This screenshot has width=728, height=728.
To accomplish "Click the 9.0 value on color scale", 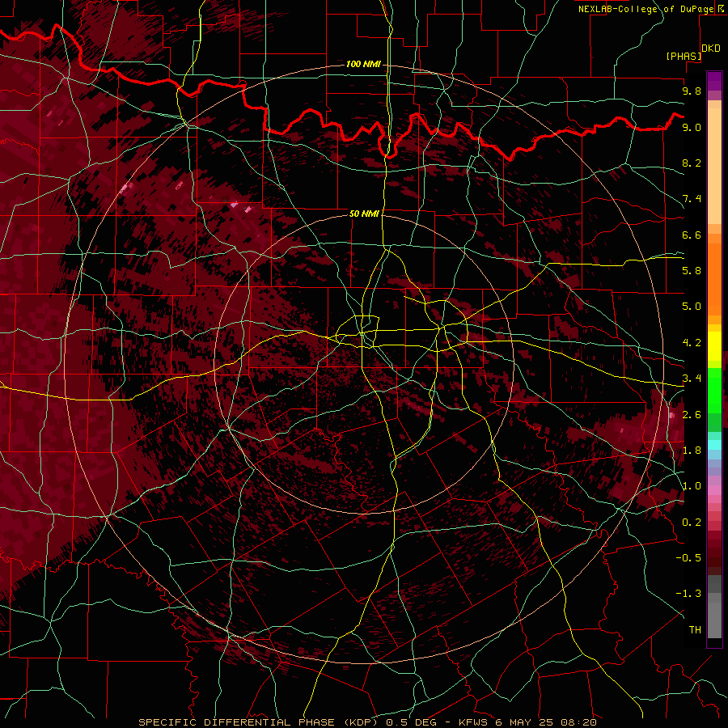I will [692, 127].
